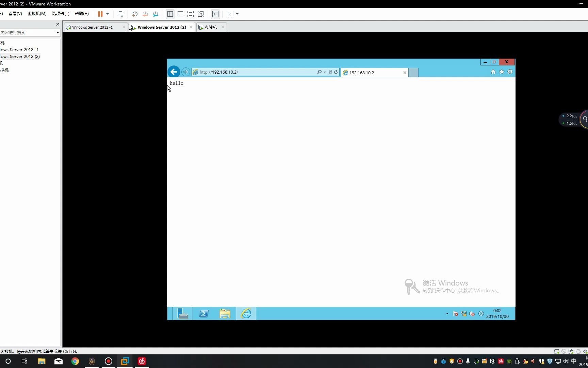Switch to the 克隆机 tab
The image size is (588, 368).
pos(210,27)
